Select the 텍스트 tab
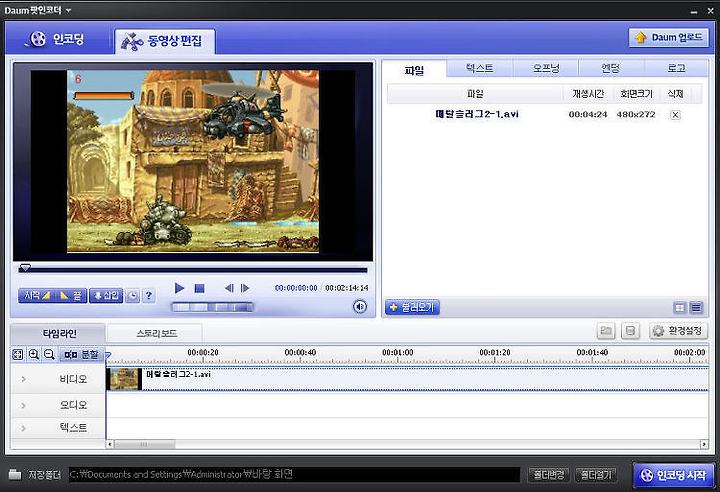The width and height of the screenshot is (720, 492). 479,68
